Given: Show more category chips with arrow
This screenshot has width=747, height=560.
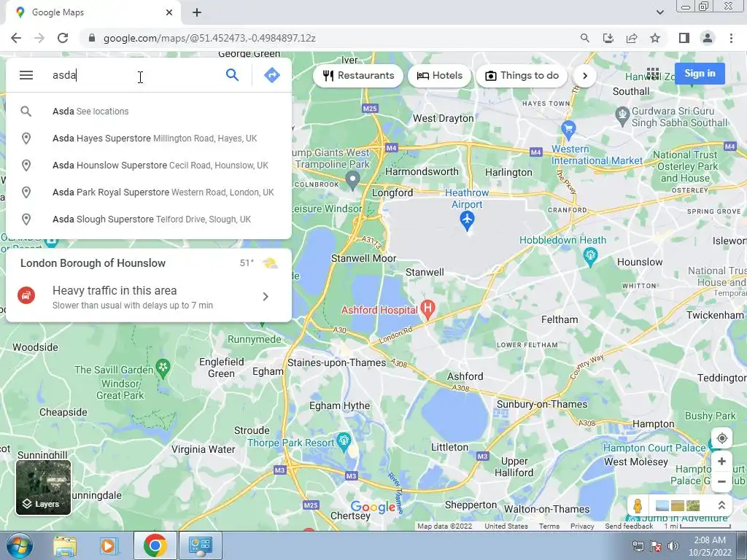Looking at the screenshot, I should tap(585, 76).
